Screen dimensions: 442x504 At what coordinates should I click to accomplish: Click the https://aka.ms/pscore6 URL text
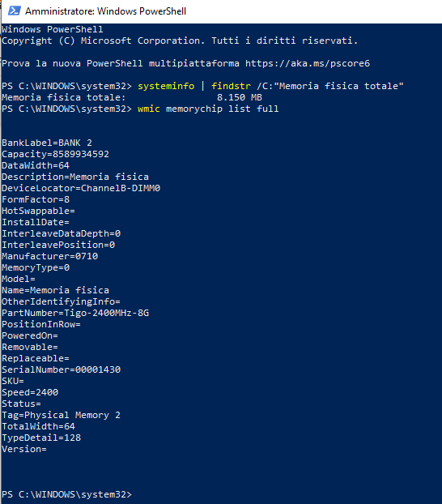[308, 63]
